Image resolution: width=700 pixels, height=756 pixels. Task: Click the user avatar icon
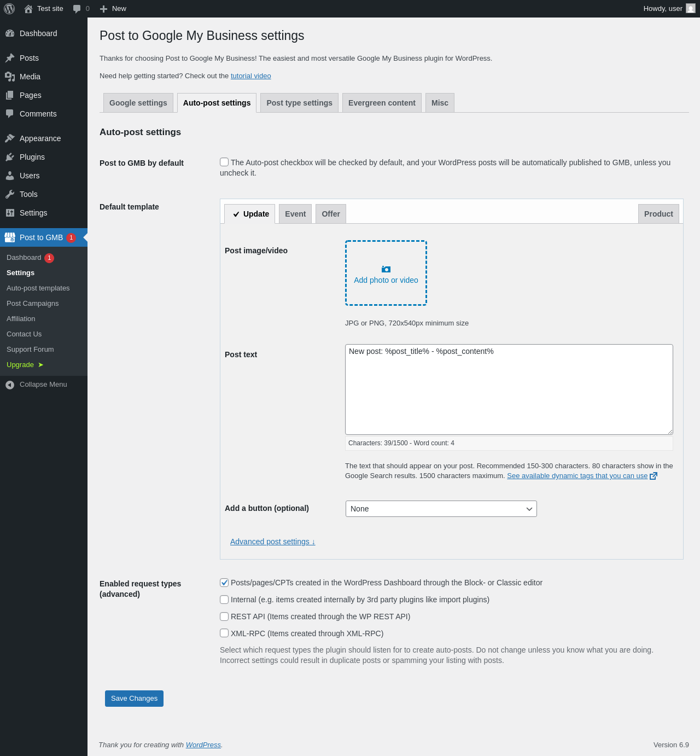pos(691,9)
